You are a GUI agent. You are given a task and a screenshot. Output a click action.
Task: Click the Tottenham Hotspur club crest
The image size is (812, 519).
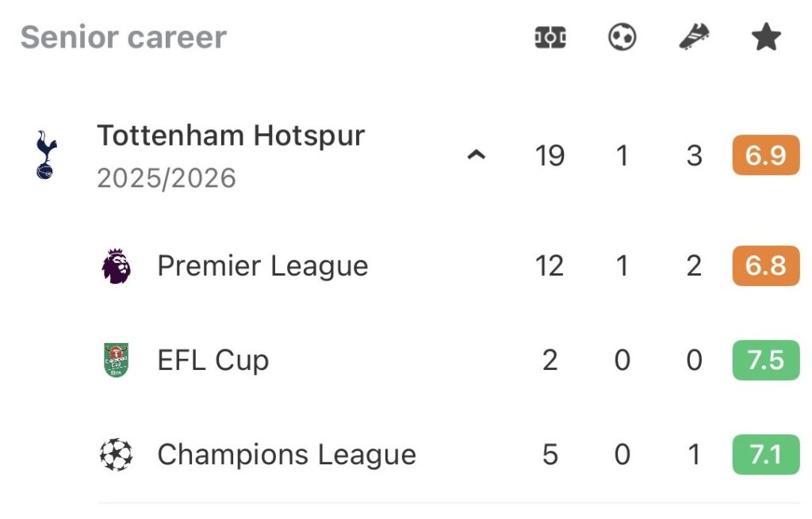click(x=46, y=155)
